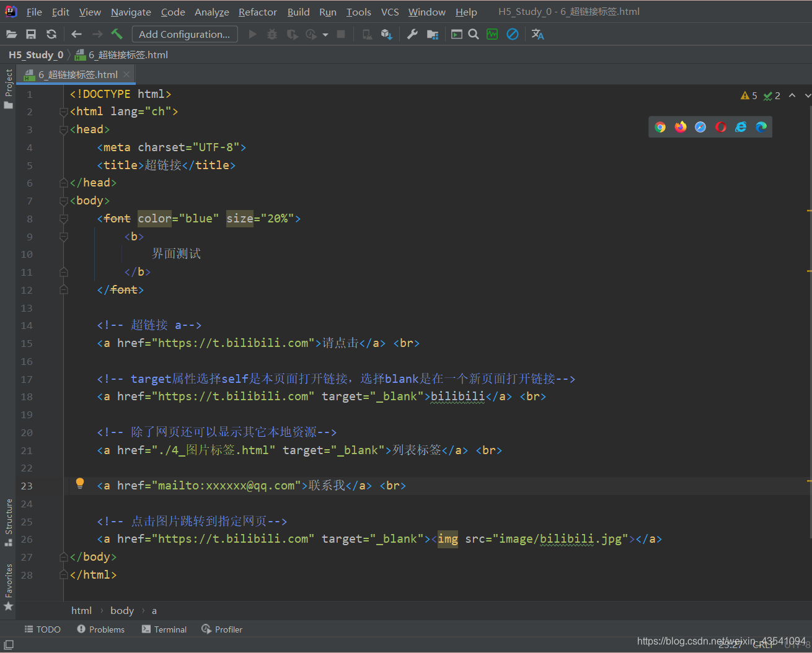This screenshot has height=653, width=812.
Task: Toggle the Project tool window
Action: pyautogui.click(x=9, y=89)
